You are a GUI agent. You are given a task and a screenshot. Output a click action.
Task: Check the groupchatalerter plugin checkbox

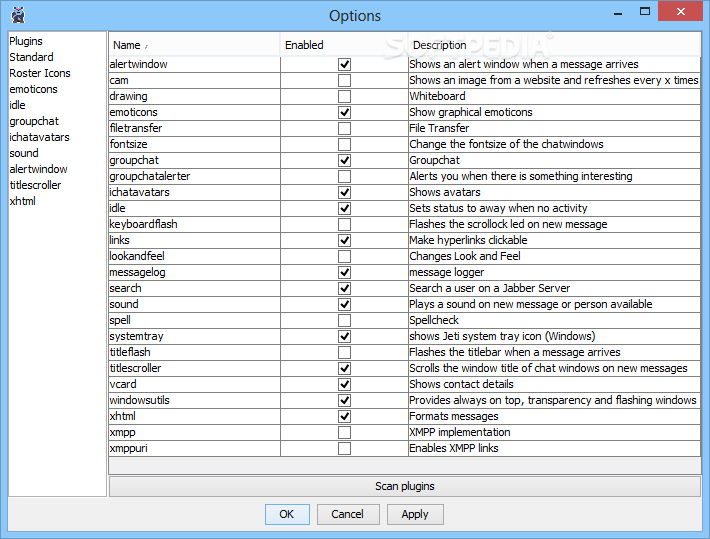pyautogui.click(x=344, y=176)
